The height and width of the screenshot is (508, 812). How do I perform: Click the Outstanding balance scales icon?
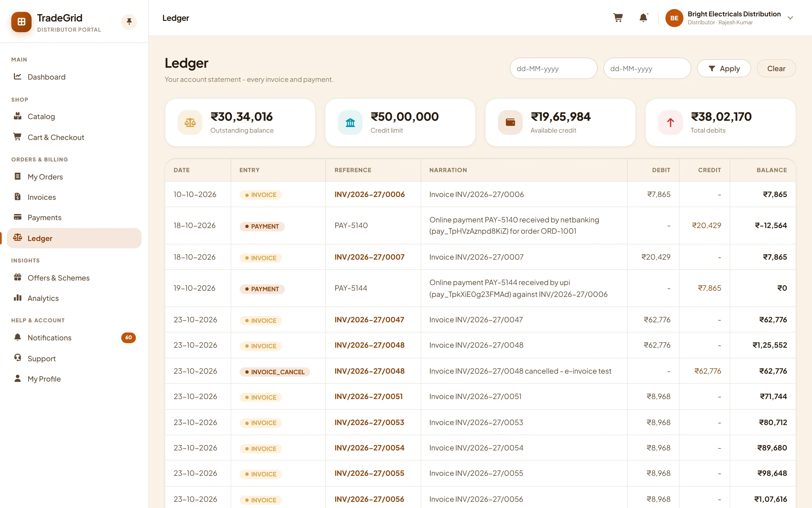[x=190, y=123]
